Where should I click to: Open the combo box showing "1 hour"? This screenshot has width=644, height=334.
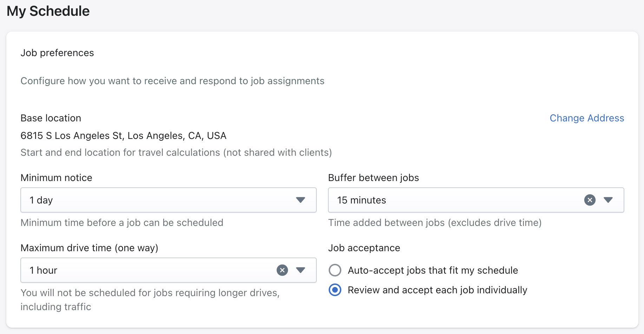pyautogui.click(x=147, y=270)
